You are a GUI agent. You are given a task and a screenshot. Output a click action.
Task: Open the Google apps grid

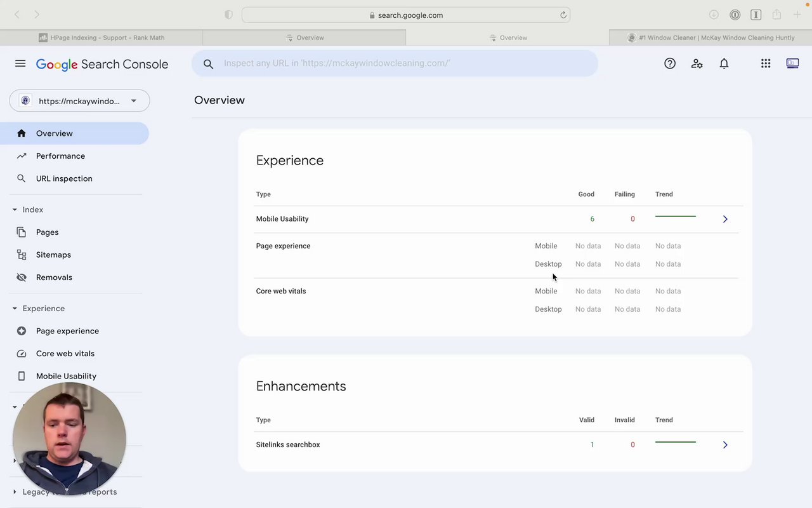(x=766, y=63)
